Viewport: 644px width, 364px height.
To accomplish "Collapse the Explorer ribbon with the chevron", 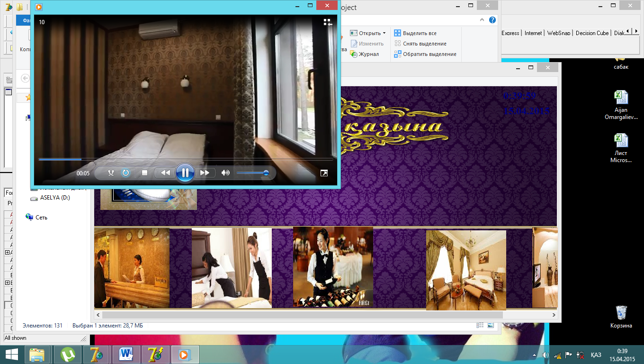I will pyautogui.click(x=482, y=20).
